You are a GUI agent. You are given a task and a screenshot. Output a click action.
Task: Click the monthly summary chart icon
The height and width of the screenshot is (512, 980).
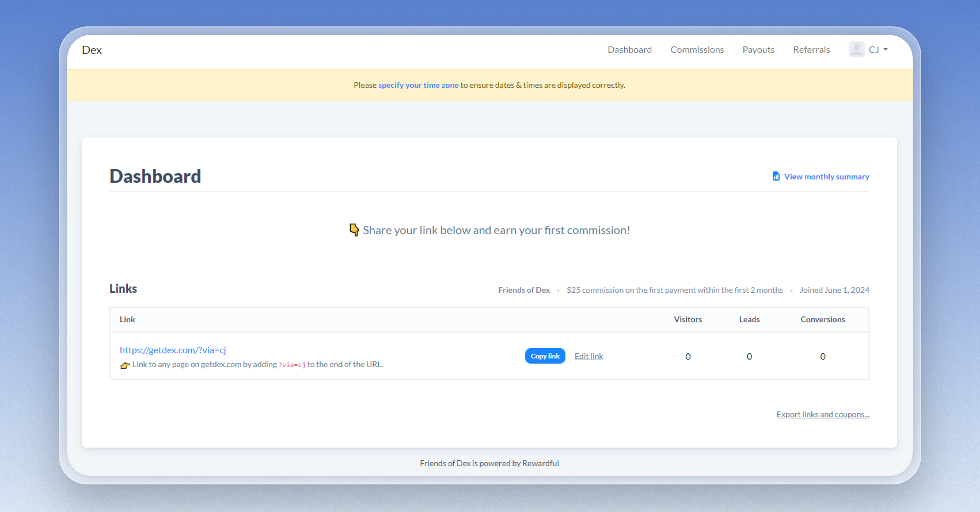coord(776,176)
